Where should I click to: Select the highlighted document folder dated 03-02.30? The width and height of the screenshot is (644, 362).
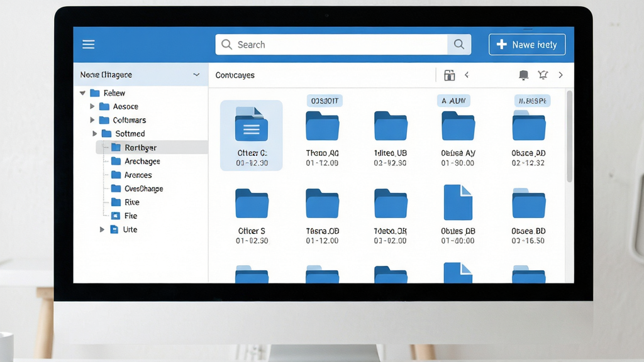click(x=252, y=136)
